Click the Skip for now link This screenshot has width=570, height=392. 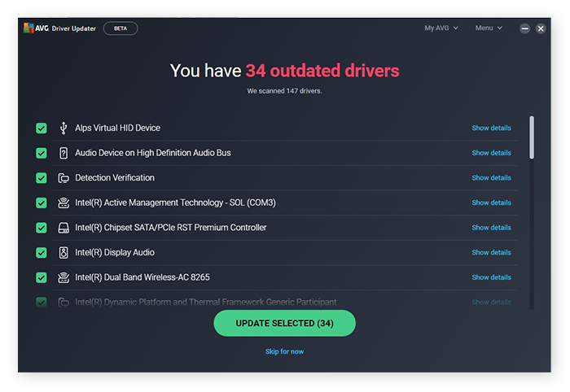[x=284, y=351]
